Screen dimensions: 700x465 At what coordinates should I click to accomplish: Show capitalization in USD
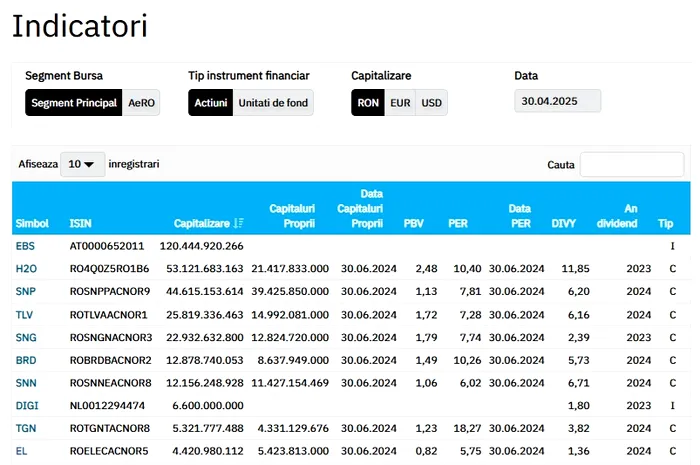431,103
